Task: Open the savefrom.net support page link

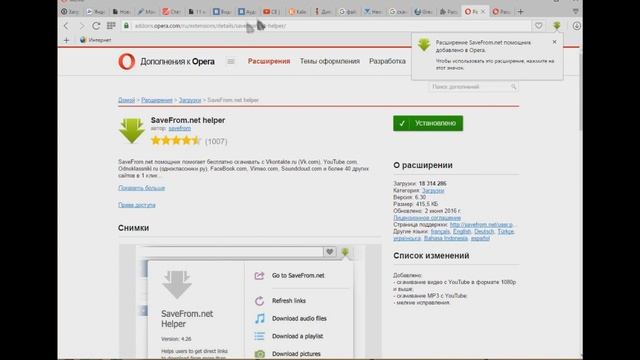Action: (x=482, y=225)
